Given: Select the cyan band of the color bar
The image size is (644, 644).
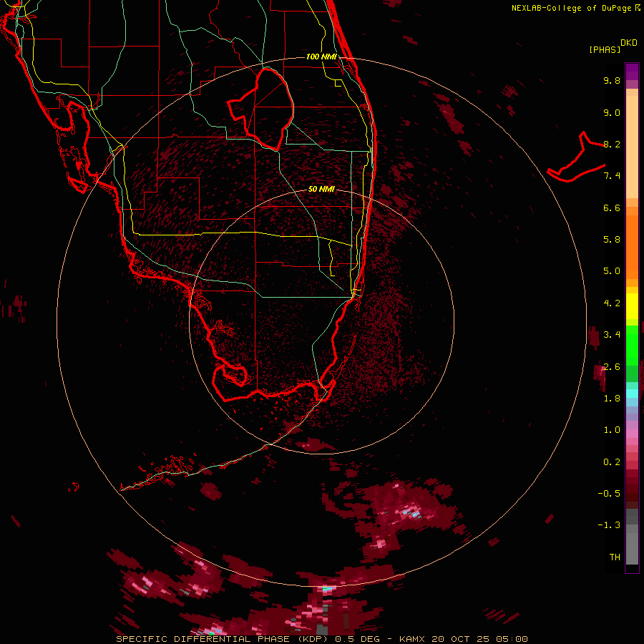Looking at the screenshot, I should tap(632, 394).
